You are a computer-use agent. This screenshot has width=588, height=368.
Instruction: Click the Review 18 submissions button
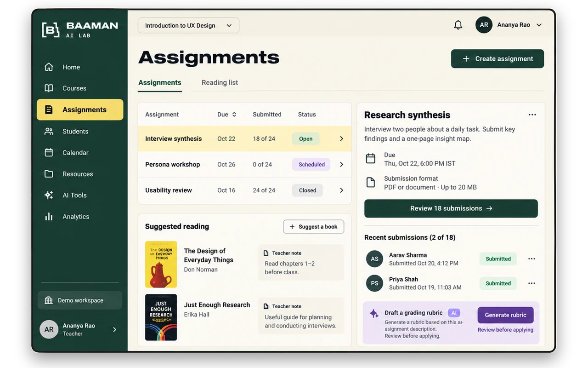point(451,208)
